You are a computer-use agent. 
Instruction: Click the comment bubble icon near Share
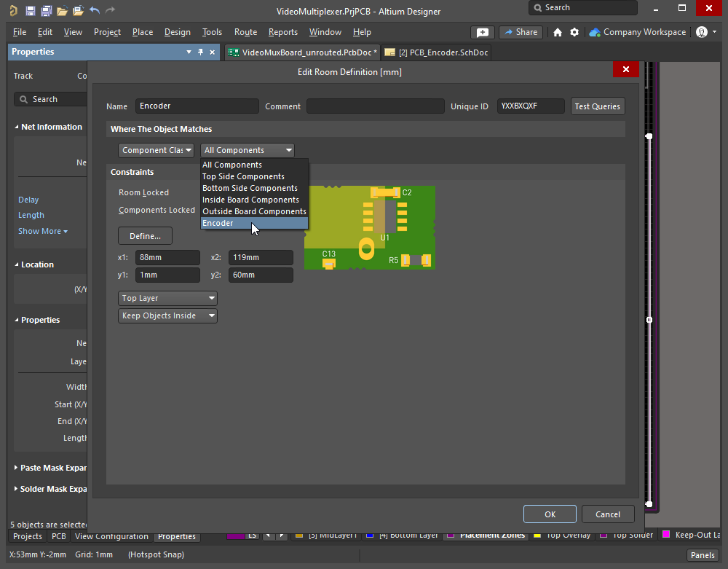pyautogui.click(x=483, y=32)
